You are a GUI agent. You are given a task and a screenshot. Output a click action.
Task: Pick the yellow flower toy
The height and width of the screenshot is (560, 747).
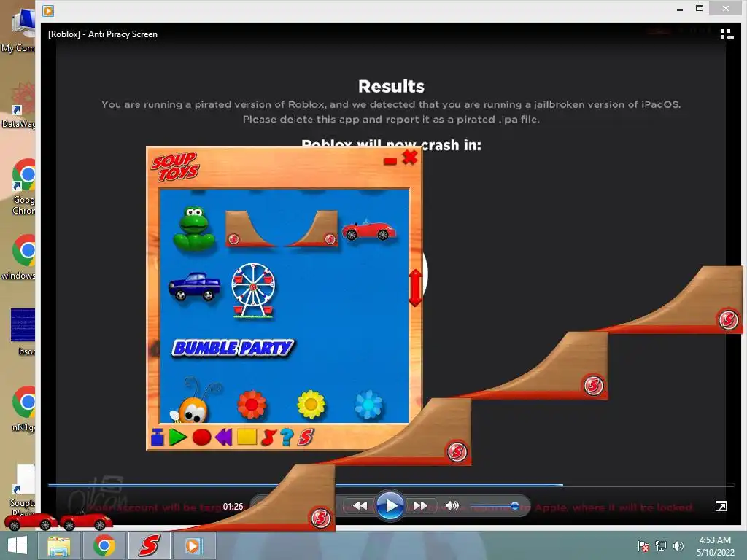coord(311,405)
